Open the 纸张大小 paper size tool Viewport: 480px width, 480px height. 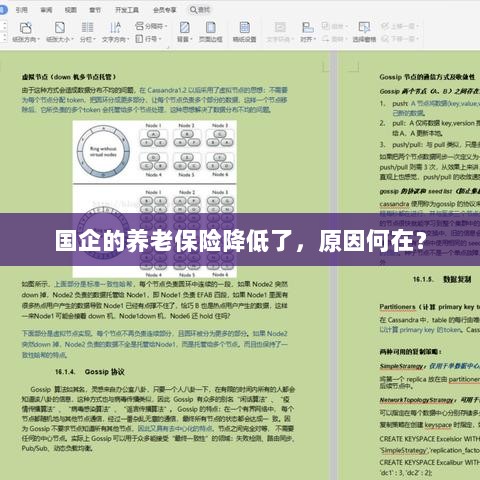pos(60,32)
